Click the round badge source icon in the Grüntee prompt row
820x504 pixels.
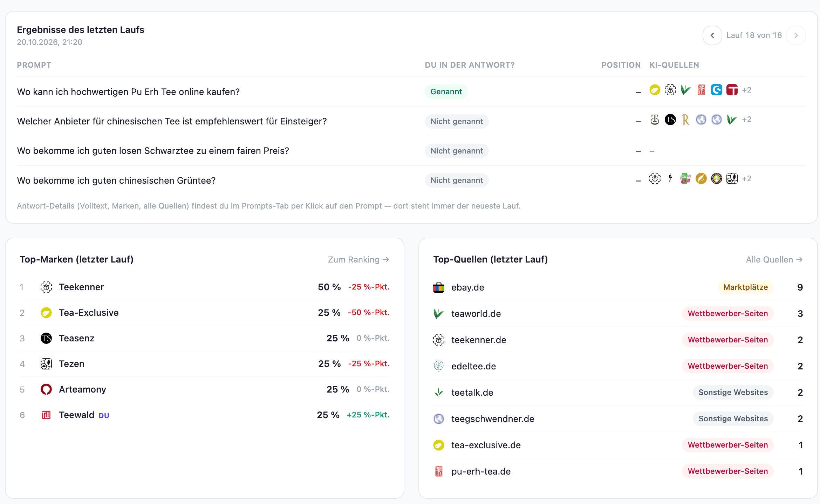(716, 179)
